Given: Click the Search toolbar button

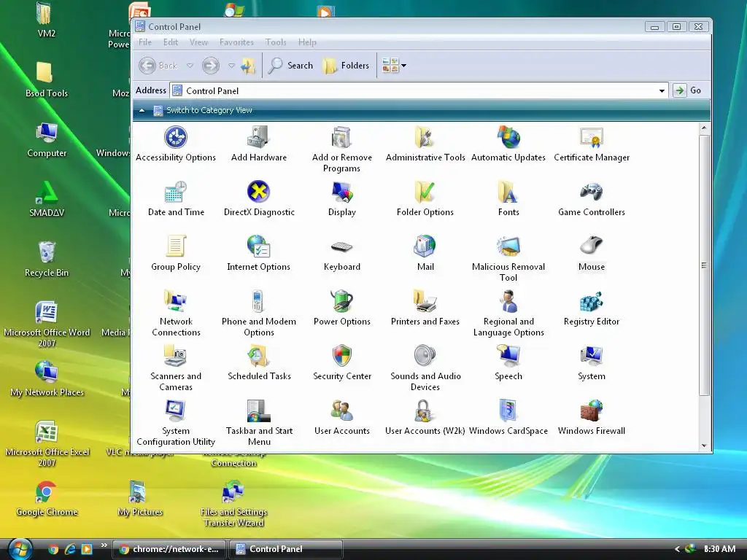Looking at the screenshot, I should coord(290,65).
